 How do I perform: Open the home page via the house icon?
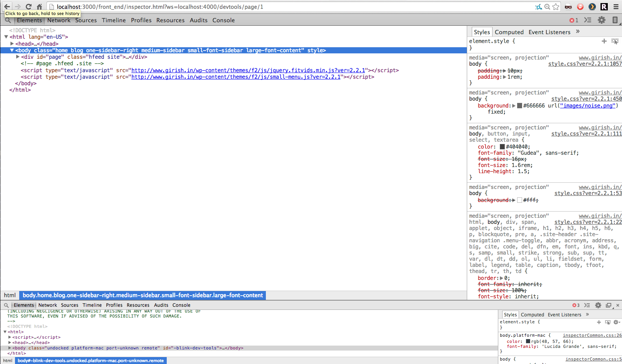(39, 7)
